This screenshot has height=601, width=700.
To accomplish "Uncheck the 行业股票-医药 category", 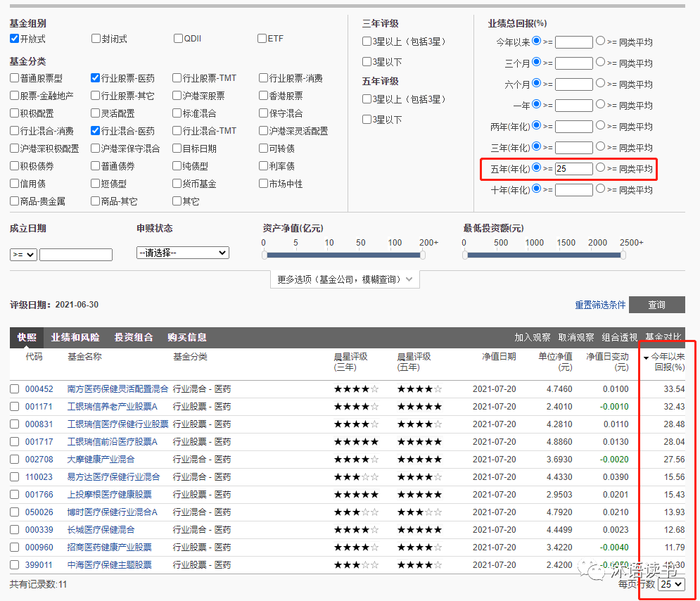I will [x=96, y=78].
